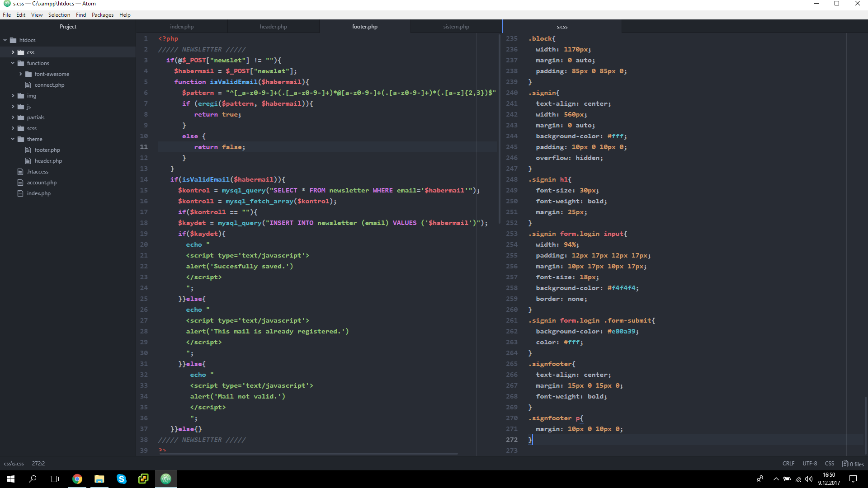Click the functions folder icon
The width and height of the screenshot is (868, 488).
coord(21,63)
